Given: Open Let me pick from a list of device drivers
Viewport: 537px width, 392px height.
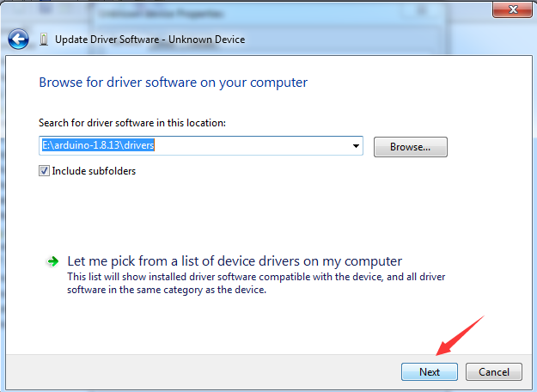Looking at the screenshot, I should tap(235, 261).
